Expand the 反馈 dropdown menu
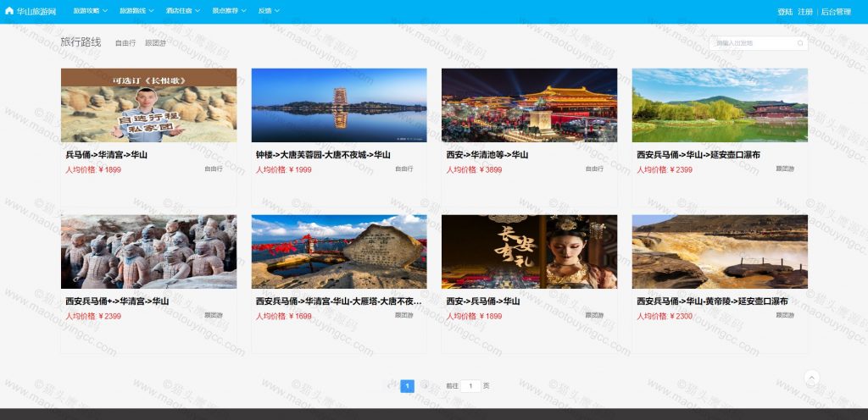 tap(269, 11)
